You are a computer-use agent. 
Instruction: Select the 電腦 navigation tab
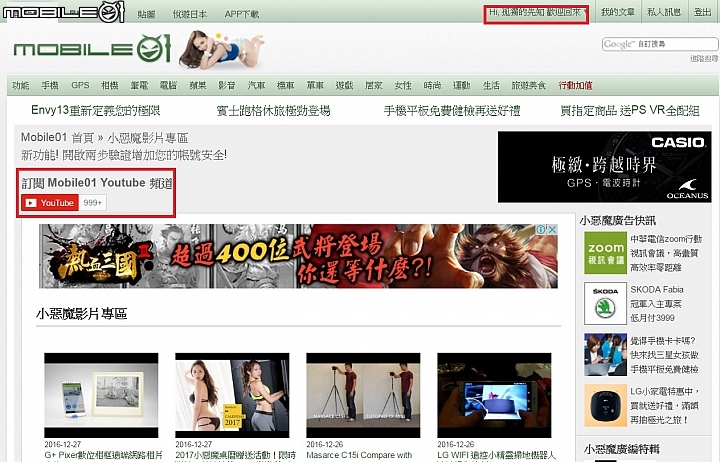(169, 85)
